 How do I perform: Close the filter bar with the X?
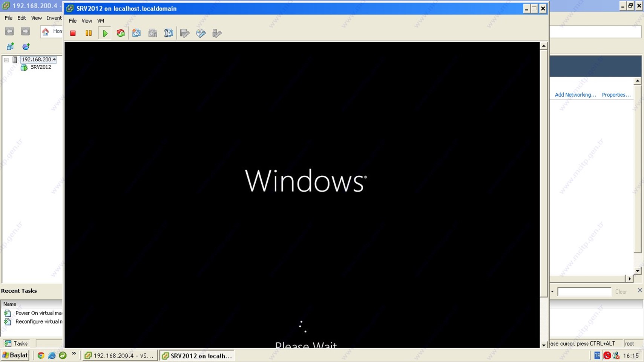tap(639, 290)
